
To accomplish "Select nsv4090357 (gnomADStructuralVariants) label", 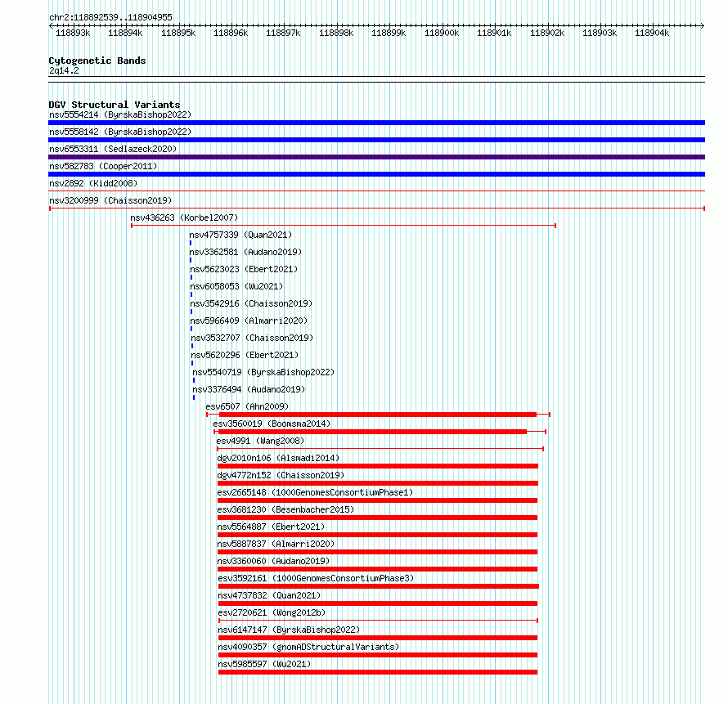I will (308, 647).
